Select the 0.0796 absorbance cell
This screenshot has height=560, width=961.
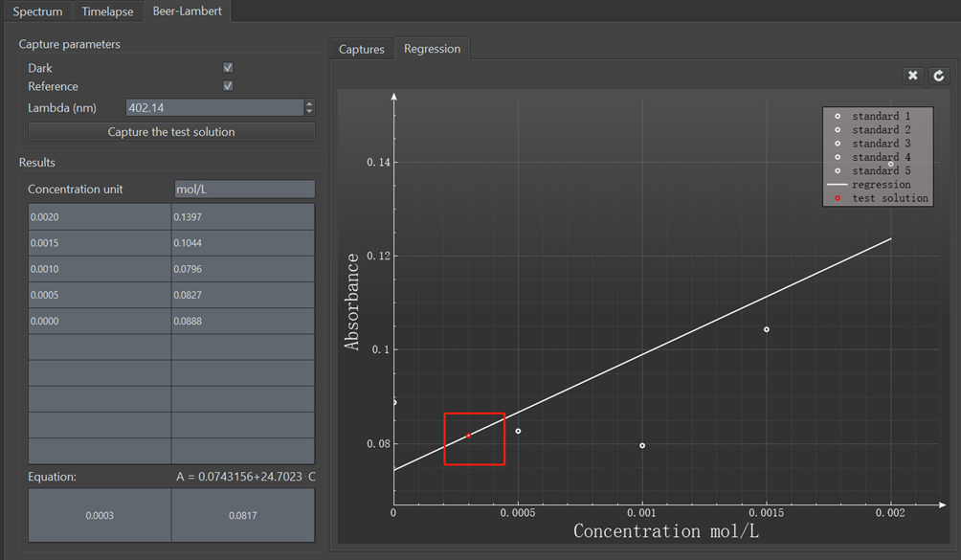click(243, 269)
